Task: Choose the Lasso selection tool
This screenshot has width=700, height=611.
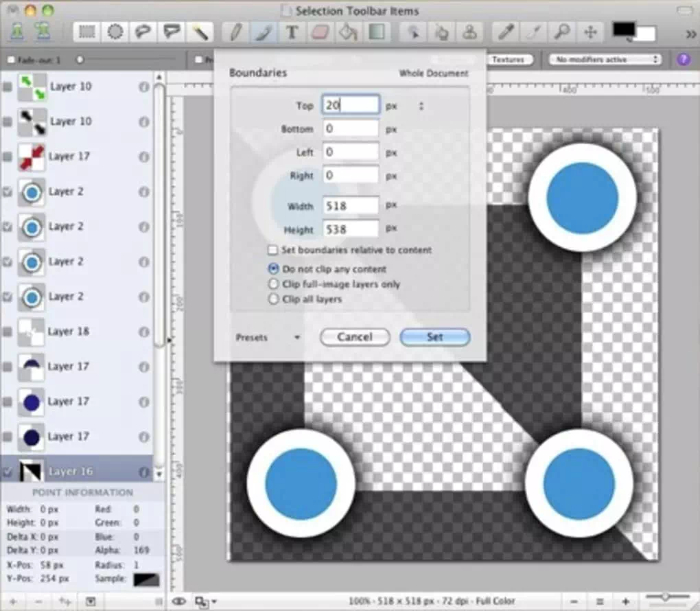Action: (x=143, y=32)
